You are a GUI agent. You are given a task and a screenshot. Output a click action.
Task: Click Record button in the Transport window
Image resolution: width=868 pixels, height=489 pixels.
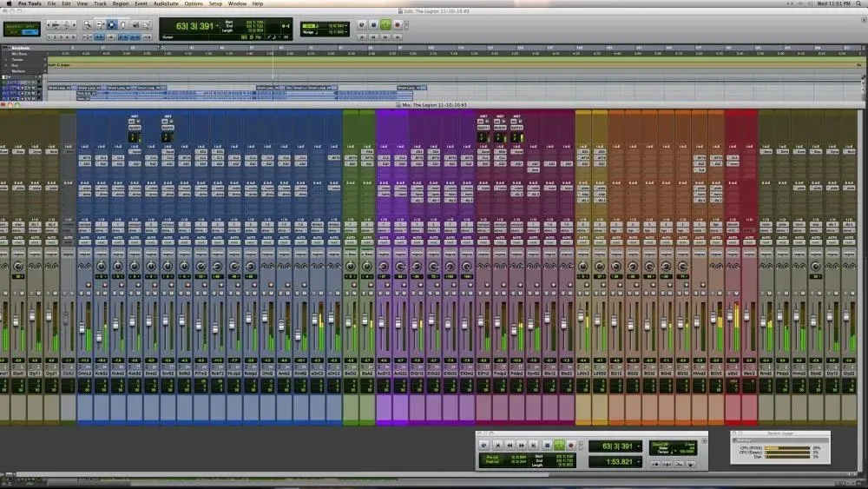tap(570, 445)
